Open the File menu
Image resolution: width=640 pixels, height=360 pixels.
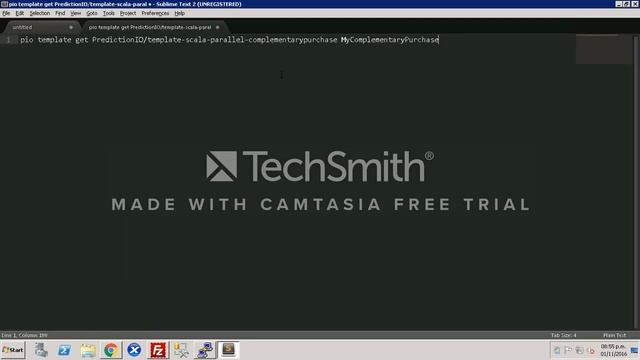pos(6,13)
